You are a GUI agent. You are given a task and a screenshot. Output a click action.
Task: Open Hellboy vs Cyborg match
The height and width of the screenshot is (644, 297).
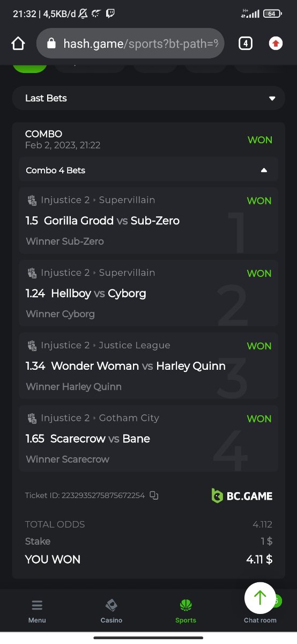pyautogui.click(x=148, y=293)
